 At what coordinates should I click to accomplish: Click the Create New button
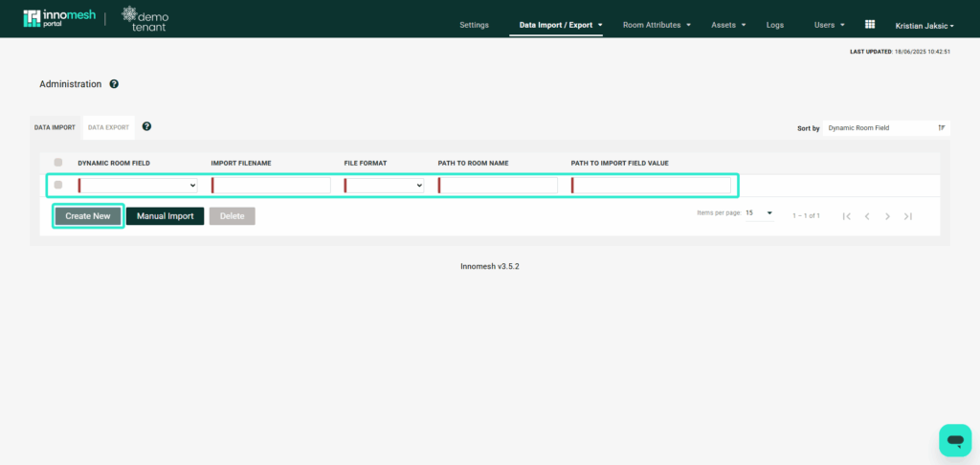[88, 216]
